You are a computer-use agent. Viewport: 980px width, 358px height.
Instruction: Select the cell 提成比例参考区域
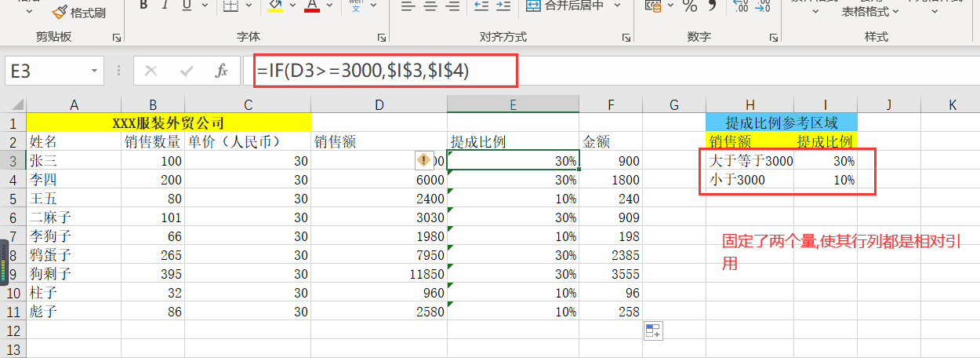coord(782,122)
